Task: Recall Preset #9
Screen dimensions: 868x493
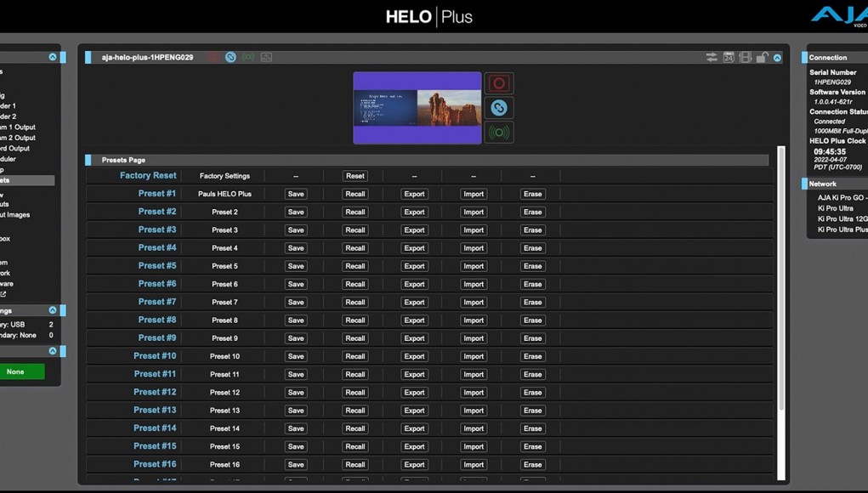Action: pos(355,338)
